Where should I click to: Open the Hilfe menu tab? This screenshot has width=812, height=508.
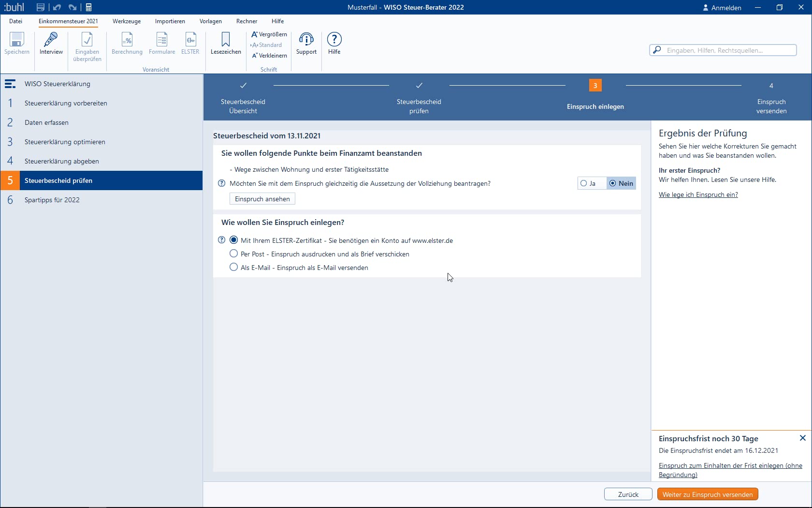[278, 21]
